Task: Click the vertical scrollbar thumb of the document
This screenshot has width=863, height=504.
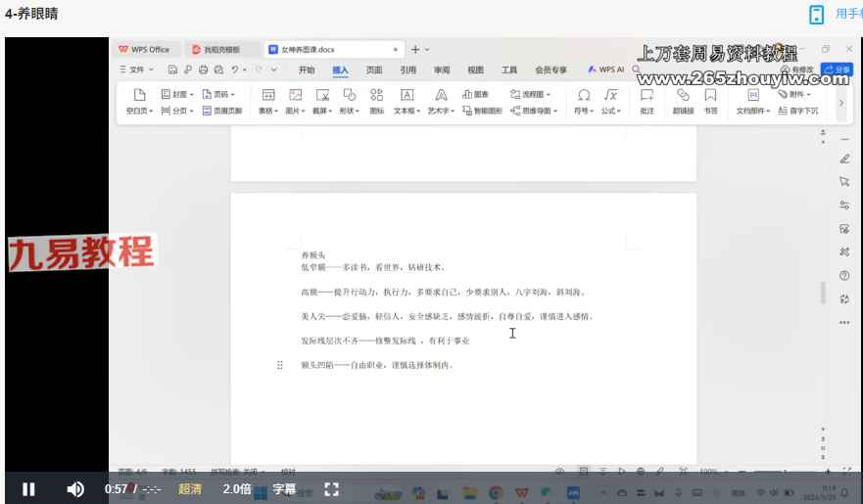Action: point(823,293)
